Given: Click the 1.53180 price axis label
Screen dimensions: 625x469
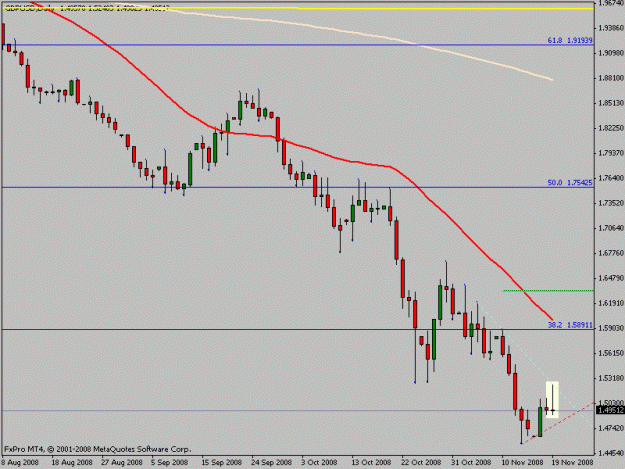Looking at the screenshot, I should [611, 378].
